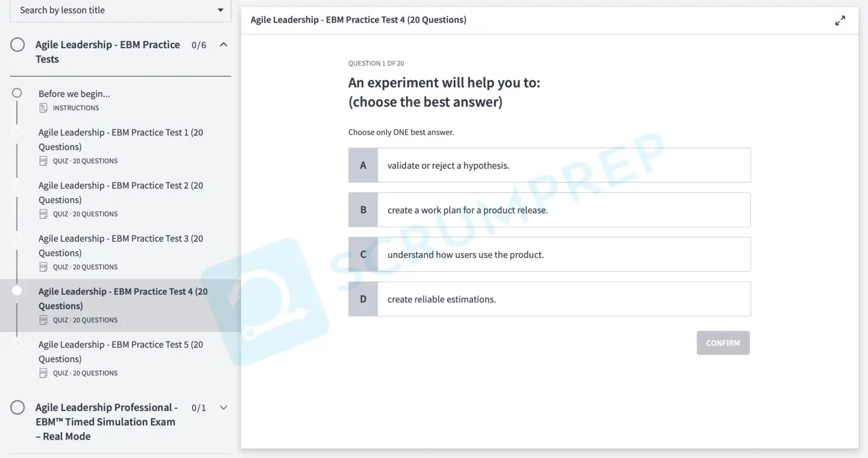The image size is (868, 458).
Task: Collapse the EBM Practice Tests section chevron
Action: tap(224, 45)
